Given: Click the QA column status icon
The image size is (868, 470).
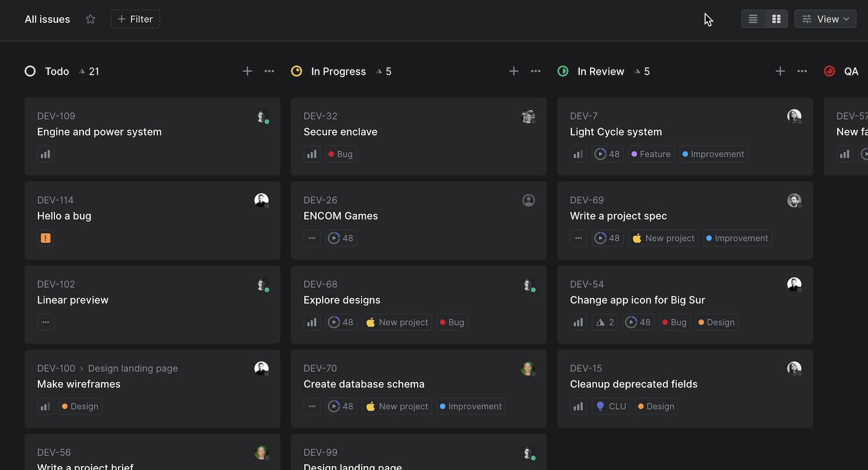Looking at the screenshot, I should pyautogui.click(x=830, y=71).
